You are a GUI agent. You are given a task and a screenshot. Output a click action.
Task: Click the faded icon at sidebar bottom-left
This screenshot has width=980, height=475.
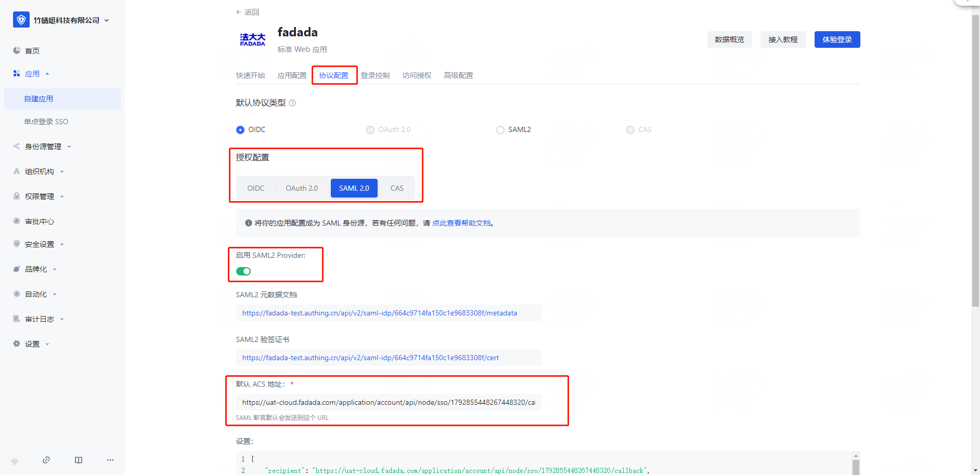tap(15, 461)
